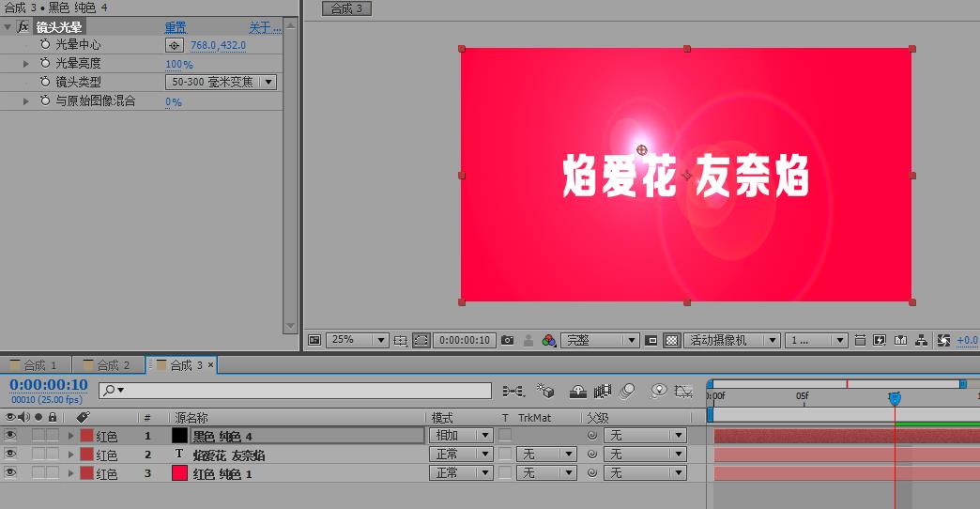980x509 pixels.
Task: Open the graph editor icon
Action: click(x=683, y=392)
